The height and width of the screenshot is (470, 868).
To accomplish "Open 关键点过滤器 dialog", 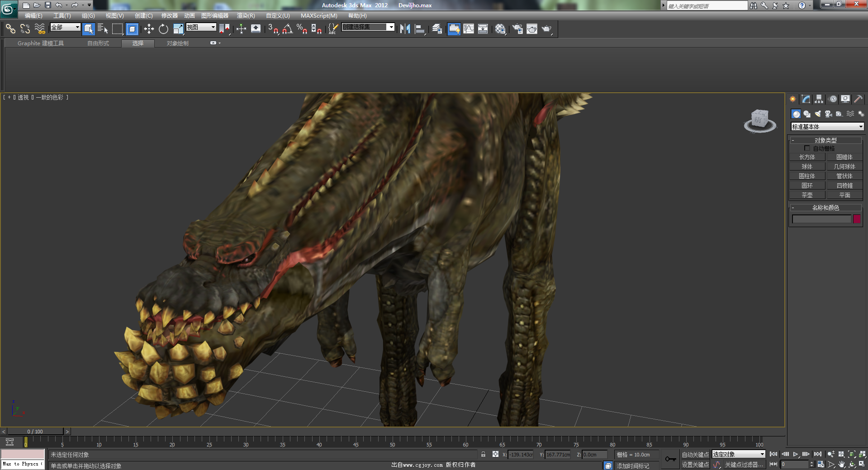I will click(744, 465).
